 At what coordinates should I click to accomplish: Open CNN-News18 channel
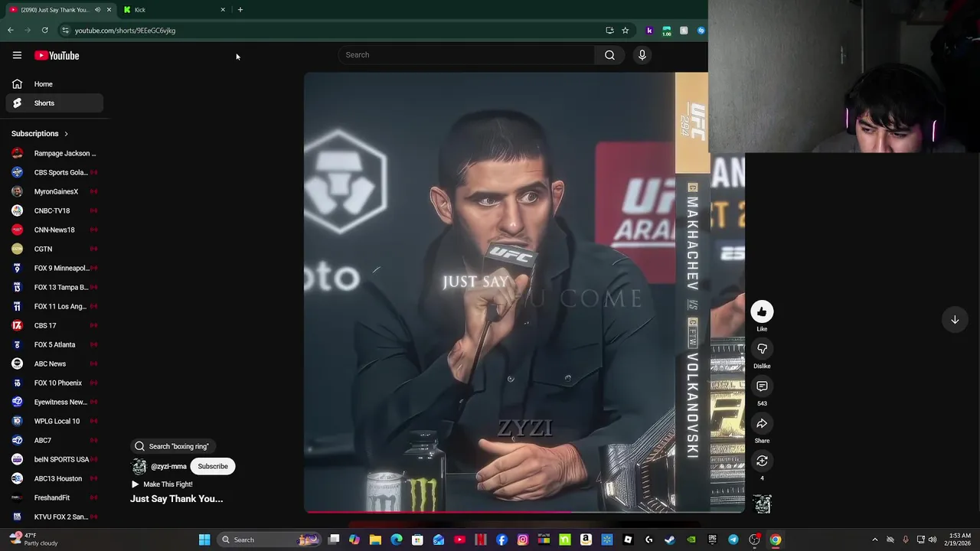[54, 230]
